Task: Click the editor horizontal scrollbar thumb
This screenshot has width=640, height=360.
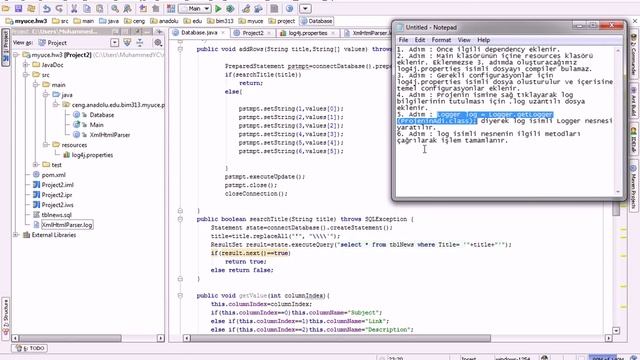Action: point(340,338)
